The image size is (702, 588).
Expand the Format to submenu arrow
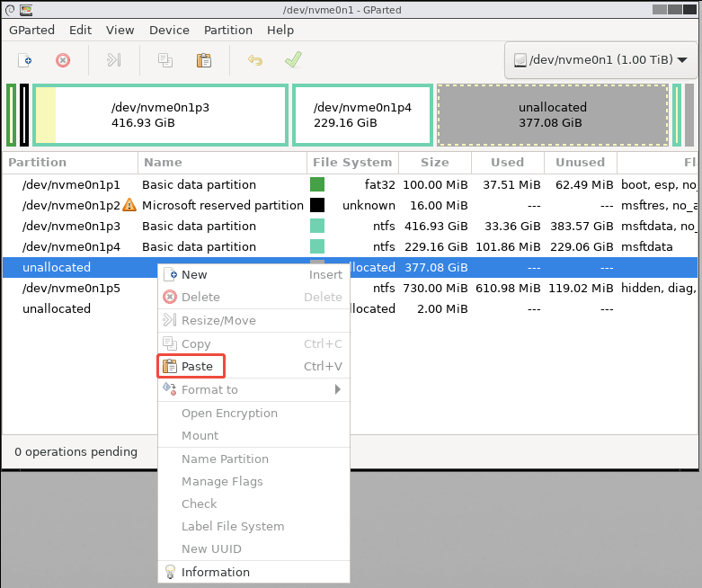pos(338,389)
